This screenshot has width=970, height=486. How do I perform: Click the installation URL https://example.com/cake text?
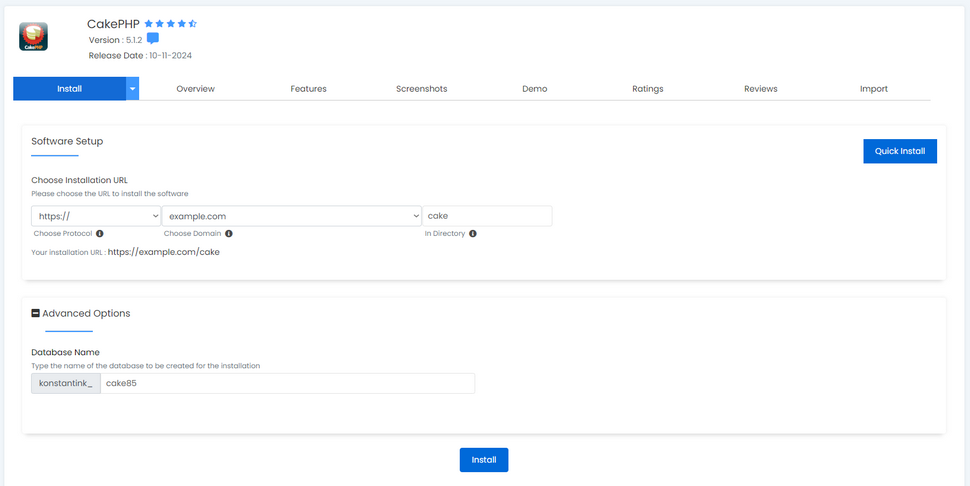click(x=164, y=252)
